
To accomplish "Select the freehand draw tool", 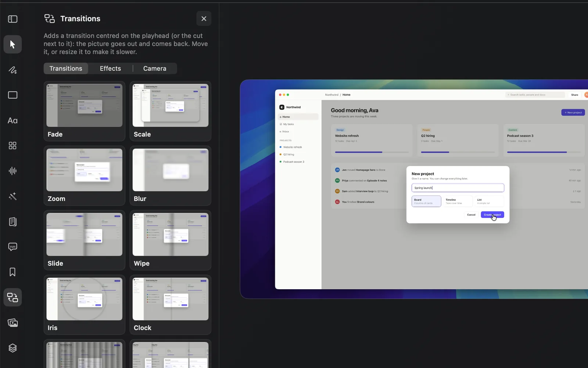I will click(12, 70).
